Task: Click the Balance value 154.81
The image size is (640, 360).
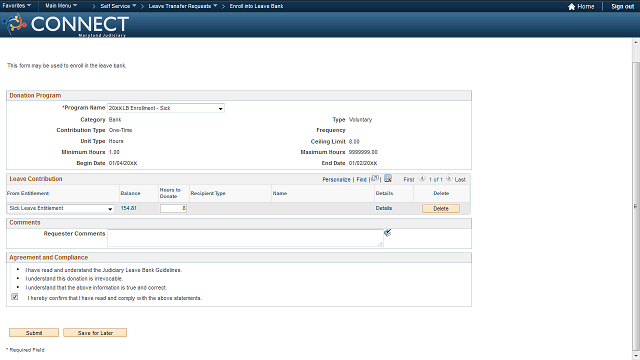Action: click(x=129, y=208)
